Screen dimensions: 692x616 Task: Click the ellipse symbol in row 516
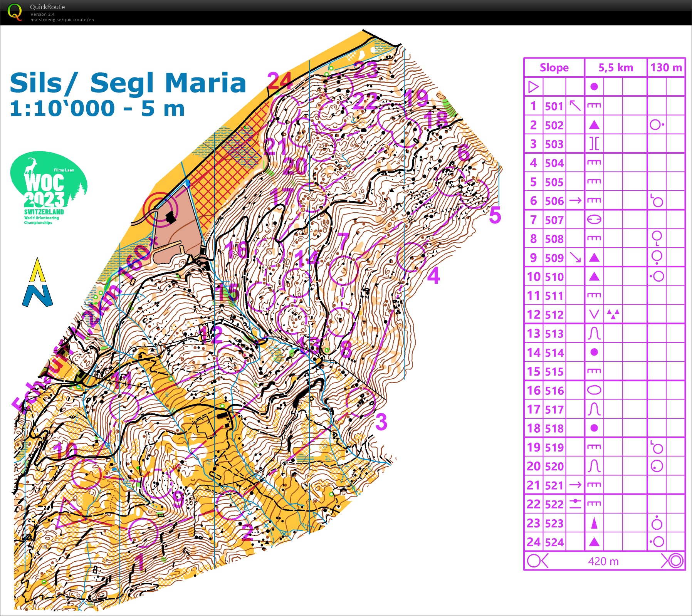tap(594, 390)
